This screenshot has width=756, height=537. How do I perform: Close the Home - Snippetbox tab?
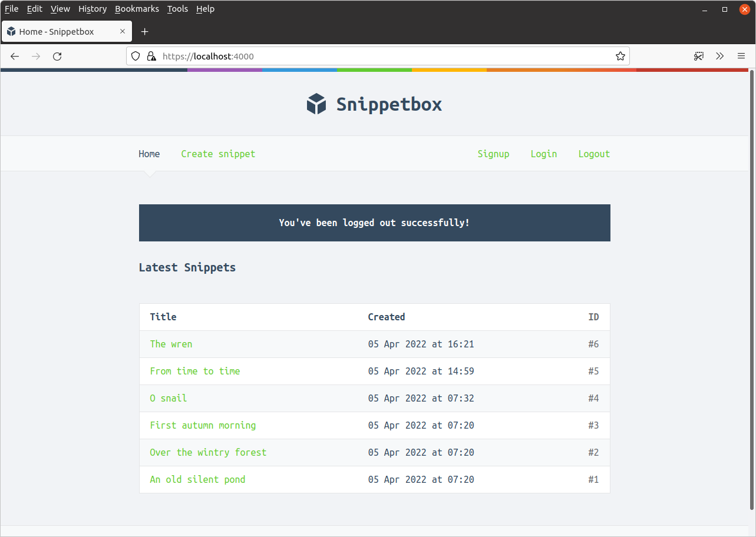[x=123, y=32]
